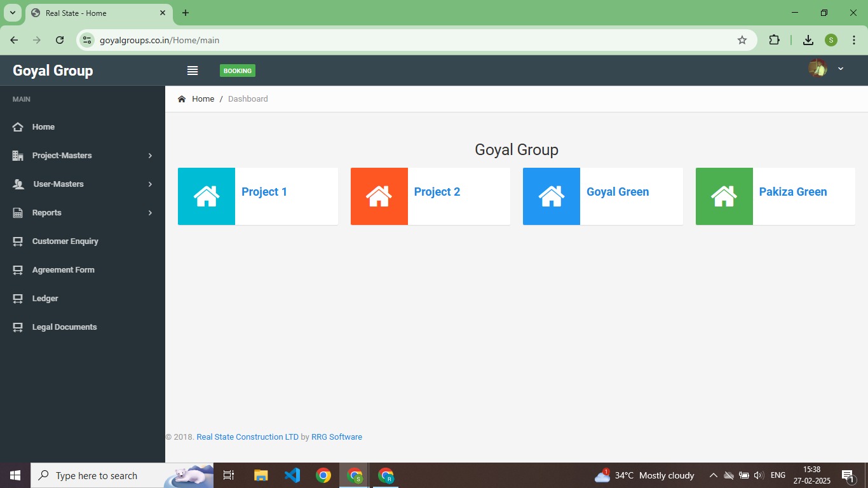Click the Home breadcrumb link
The image size is (868, 488).
point(203,99)
